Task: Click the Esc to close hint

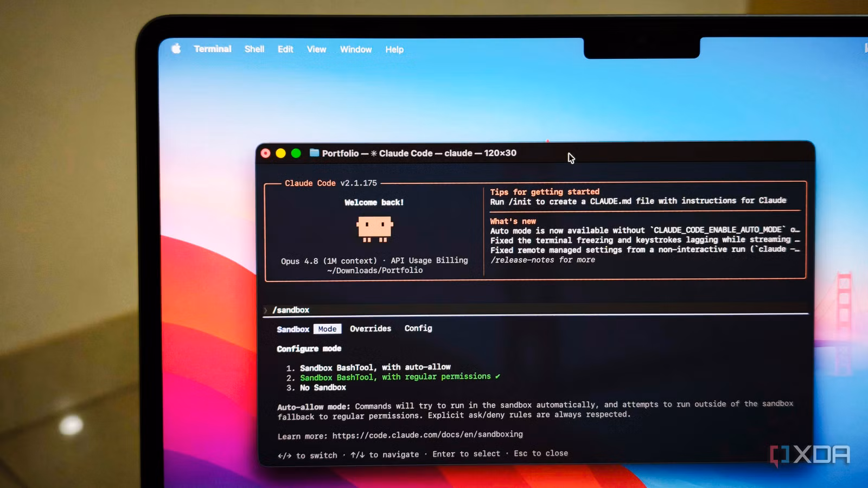Action: 541,453
